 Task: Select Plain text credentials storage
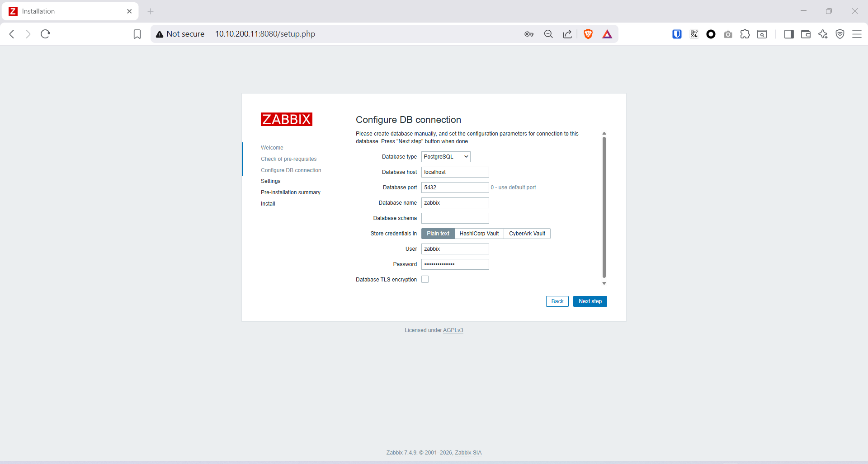438,234
